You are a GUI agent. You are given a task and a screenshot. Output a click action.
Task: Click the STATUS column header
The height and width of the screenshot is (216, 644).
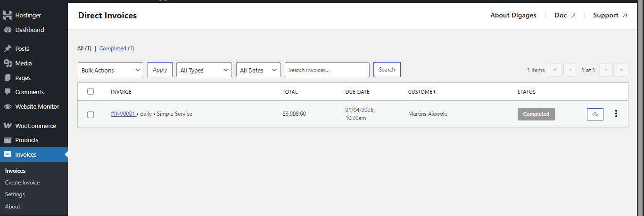[527, 92]
